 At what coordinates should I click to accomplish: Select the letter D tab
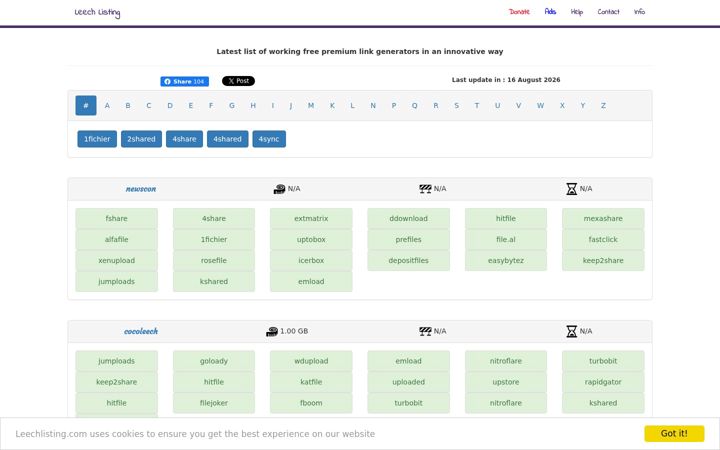[x=170, y=106]
